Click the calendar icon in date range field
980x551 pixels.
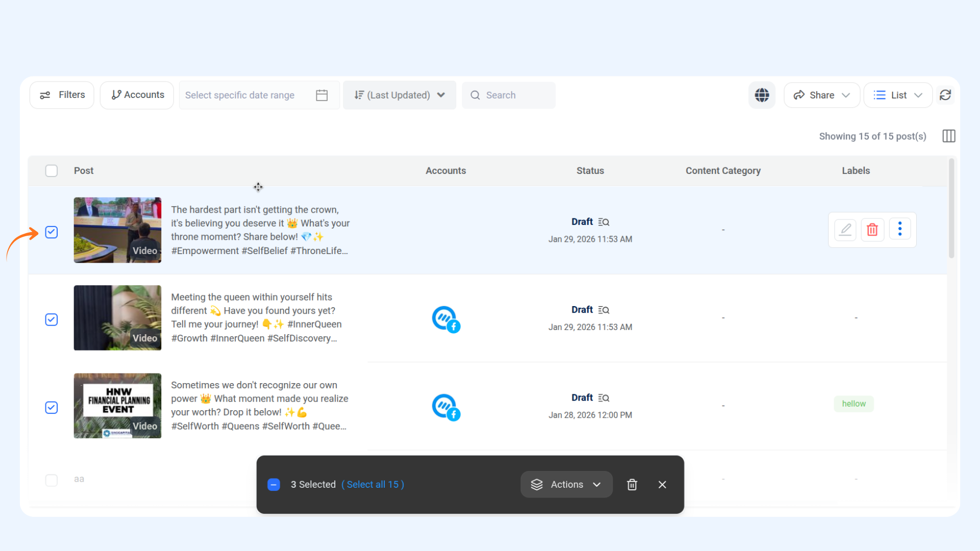(322, 95)
